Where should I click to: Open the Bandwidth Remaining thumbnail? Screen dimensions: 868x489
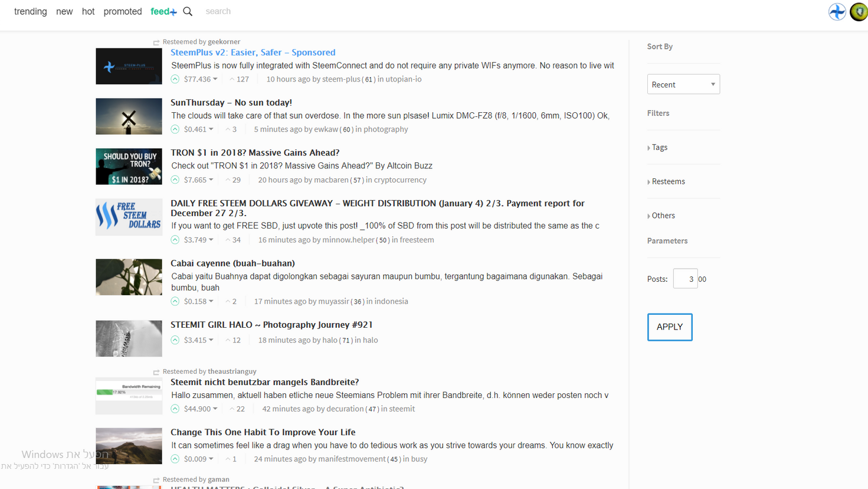[129, 396]
